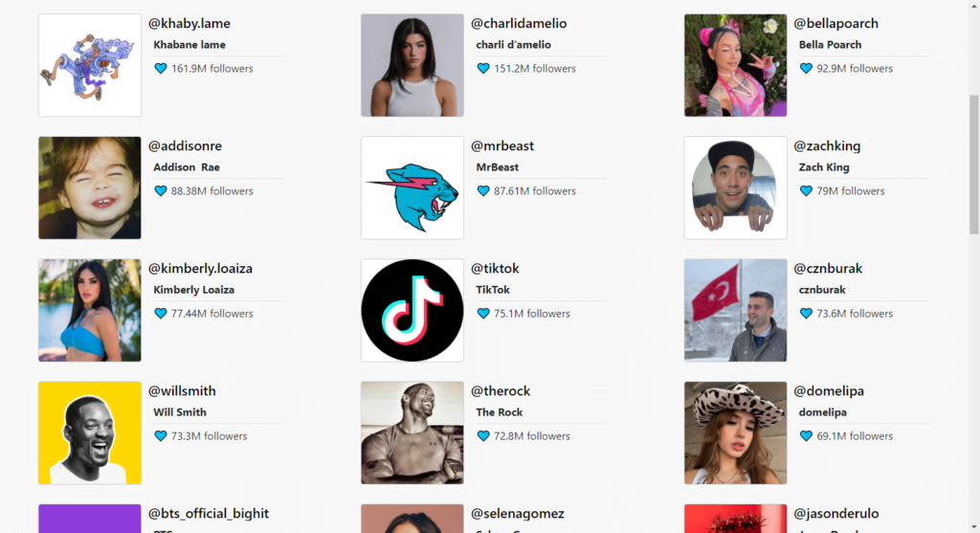Open the TikTok logo profile picture

point(412,311)
